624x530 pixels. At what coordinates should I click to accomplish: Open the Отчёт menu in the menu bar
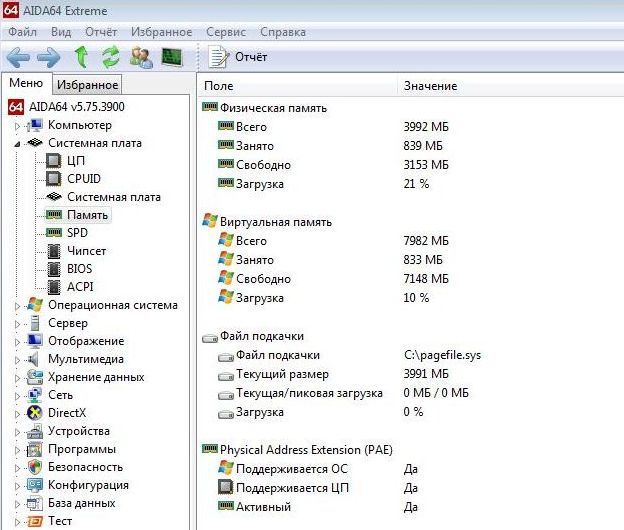[x=101, y=32]
